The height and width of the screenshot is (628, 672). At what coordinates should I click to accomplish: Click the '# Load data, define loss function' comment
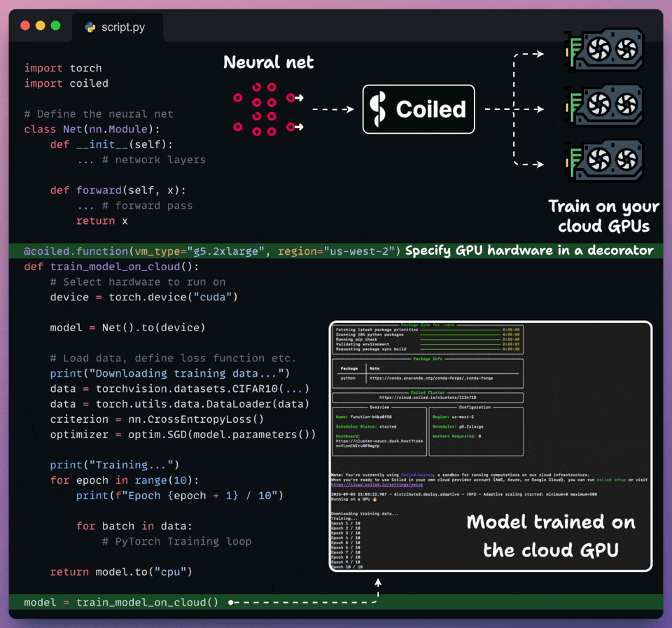[x=173, y=358]
